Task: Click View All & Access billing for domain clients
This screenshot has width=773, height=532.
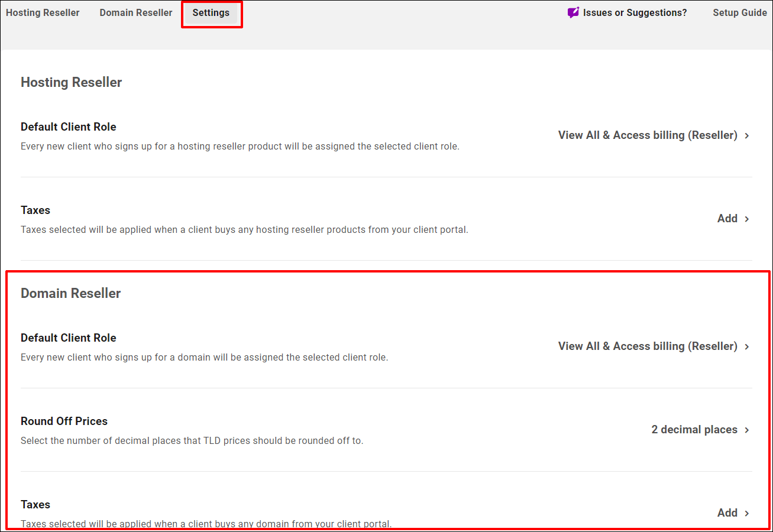Action: pyautogui.click(x=648, y=346)
